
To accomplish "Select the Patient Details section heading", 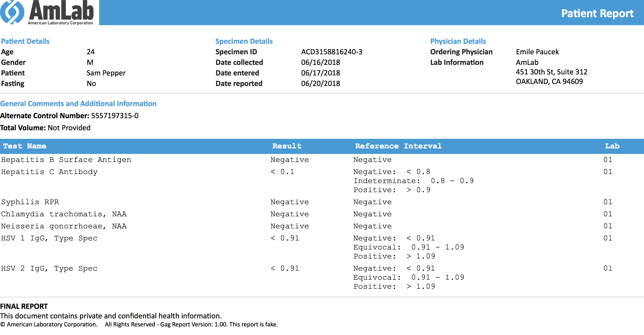I will [x=25, y=41].
